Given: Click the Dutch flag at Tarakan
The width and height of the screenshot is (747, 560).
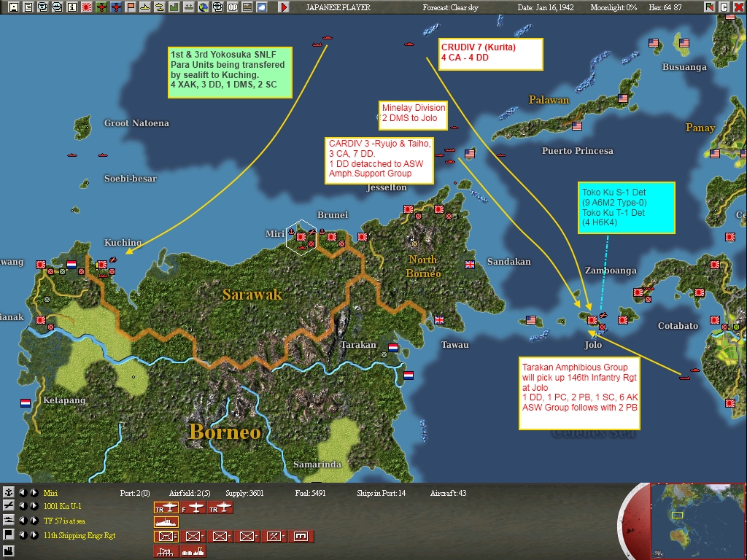Looking at the screenshot, I should click(393, 348).
